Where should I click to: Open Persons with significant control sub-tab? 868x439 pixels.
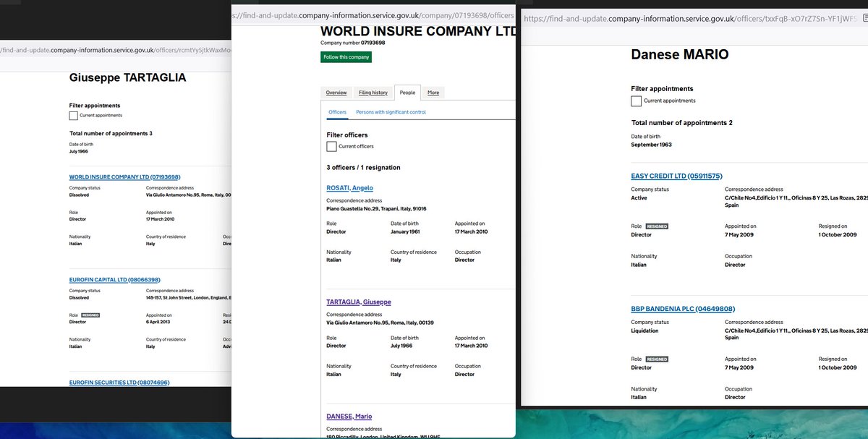tap(391, 112)
